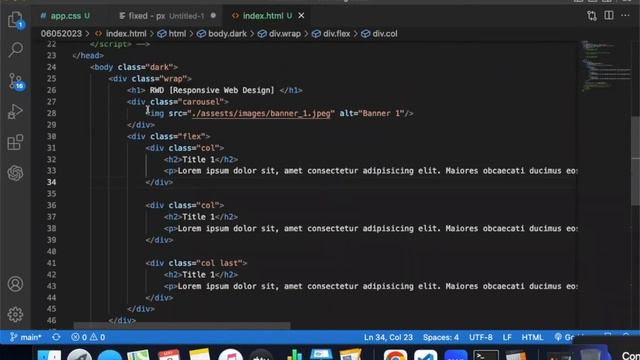640x360 pixels.
Task: Open Visual Studio Code from the dock
Action: coord(426,355)
